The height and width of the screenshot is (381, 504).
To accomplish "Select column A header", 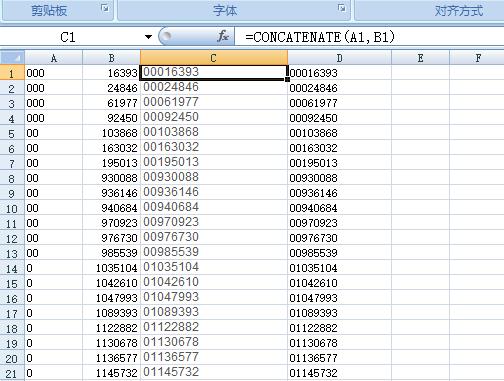I will (54, 58).
